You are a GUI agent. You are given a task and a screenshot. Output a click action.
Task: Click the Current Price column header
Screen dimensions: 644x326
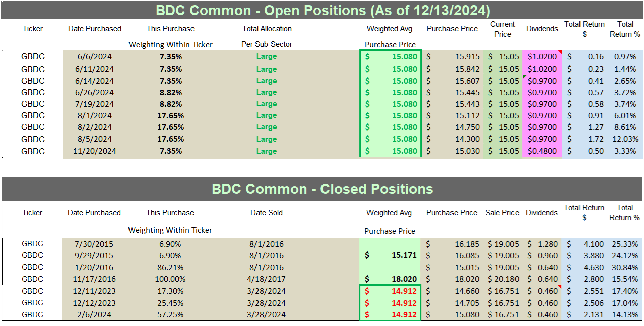coord(503,29)
